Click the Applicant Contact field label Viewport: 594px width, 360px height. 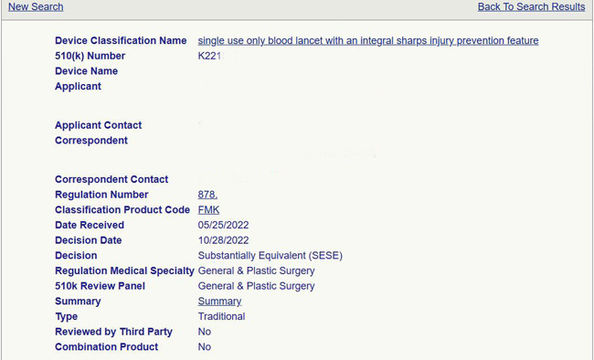click(x=98, y=125)
